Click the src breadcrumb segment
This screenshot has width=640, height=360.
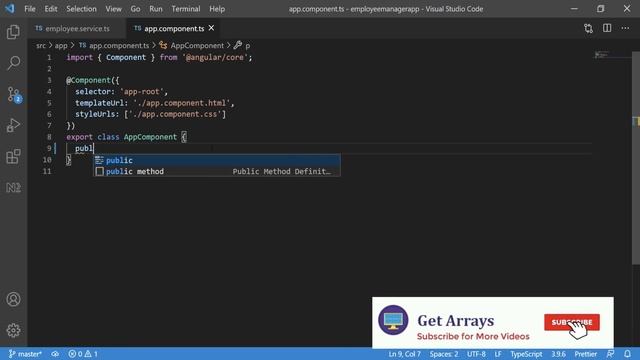[41, 45]
